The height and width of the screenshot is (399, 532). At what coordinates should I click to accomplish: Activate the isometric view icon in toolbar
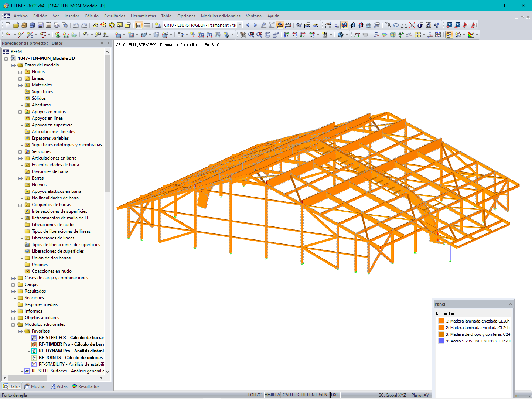click(x=267, y=35)
